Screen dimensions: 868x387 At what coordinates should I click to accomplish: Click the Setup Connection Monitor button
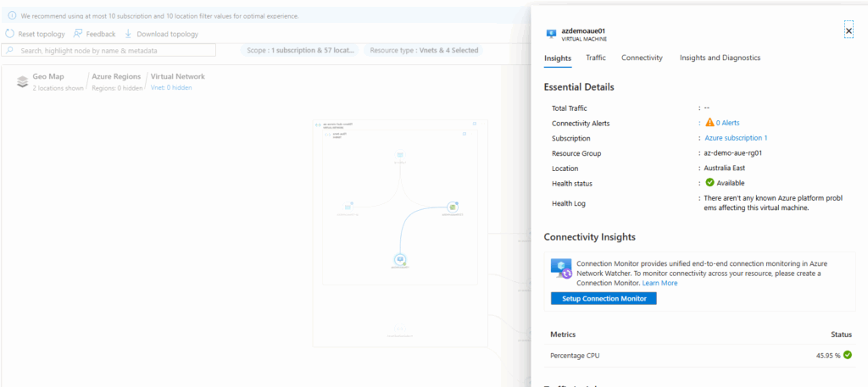(x=604, y=299)
